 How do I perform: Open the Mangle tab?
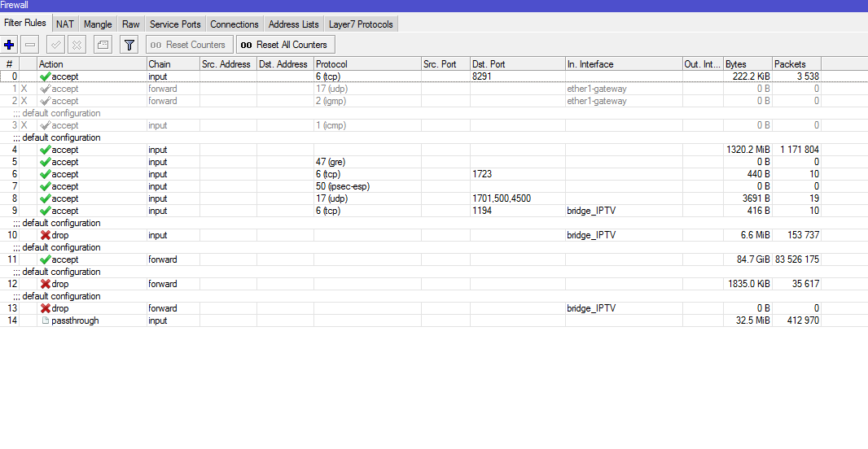pyautogui.click(x=98, y=24)
